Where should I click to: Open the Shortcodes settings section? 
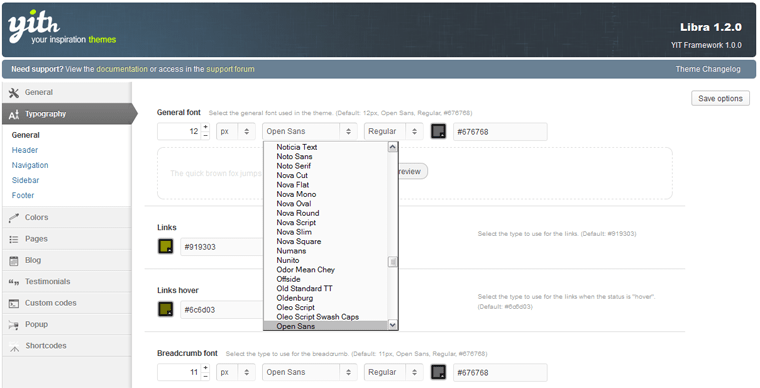[x=66, y=345]
